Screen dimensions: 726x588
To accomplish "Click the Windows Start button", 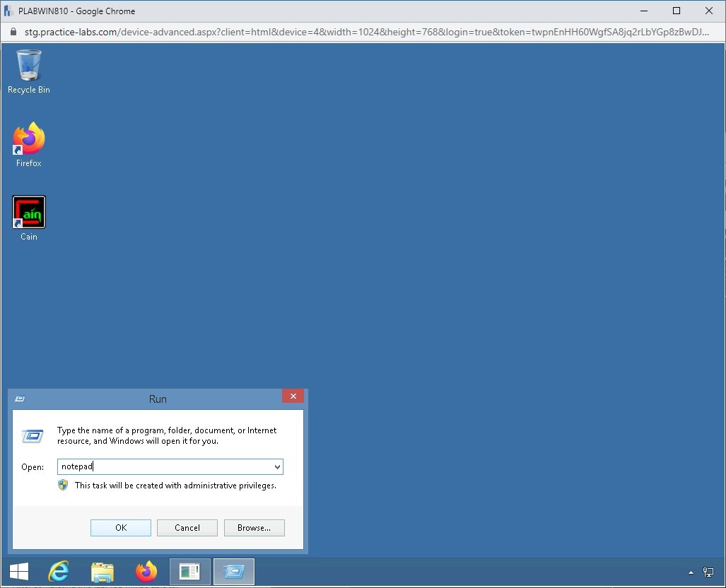I will 19,571.
